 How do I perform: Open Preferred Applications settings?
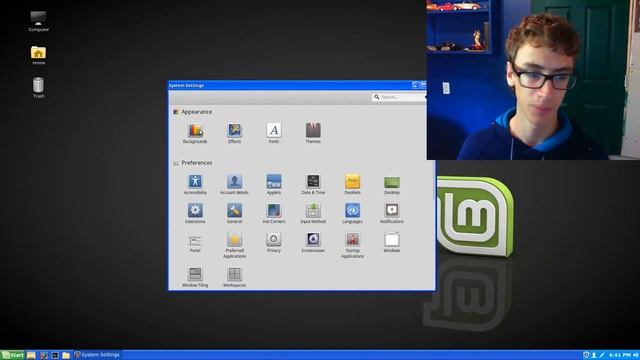tap(234, 245)
